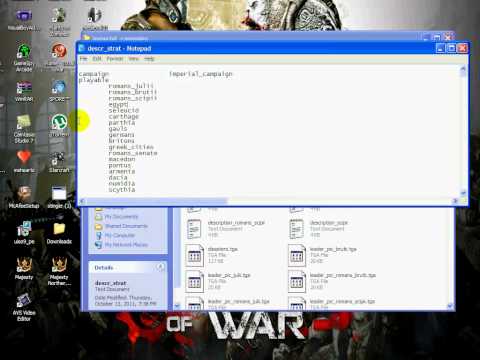Click the Notepad title bar document icon
480x360 pixels.
pyautogui.click(x=82, y=49)
